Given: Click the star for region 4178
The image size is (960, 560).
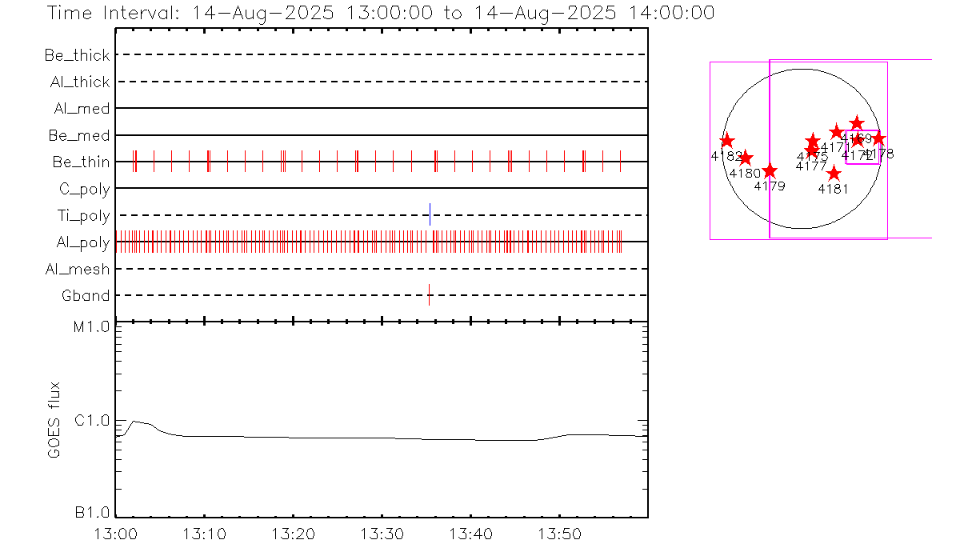Looking at the screenshot, I should click(x=878, y=138).
